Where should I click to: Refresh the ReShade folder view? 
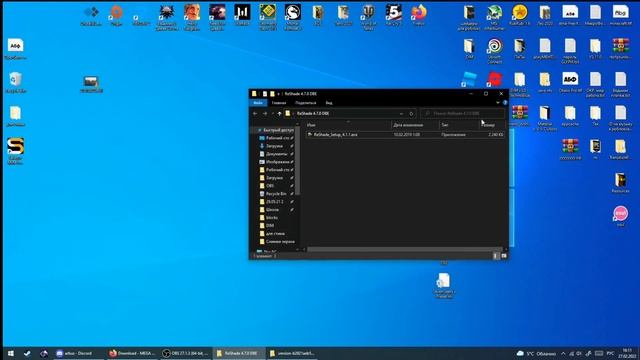tap(411, 113)
